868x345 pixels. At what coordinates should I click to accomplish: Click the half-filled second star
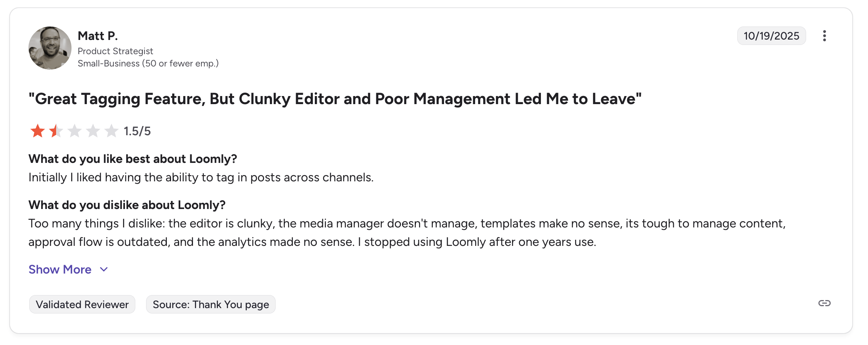(x=56, y=131)
